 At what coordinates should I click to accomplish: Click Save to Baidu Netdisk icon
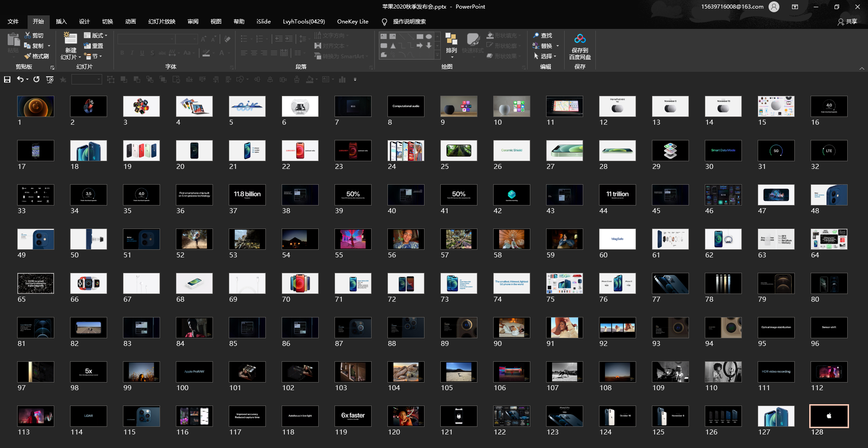(x=580, y=40)
